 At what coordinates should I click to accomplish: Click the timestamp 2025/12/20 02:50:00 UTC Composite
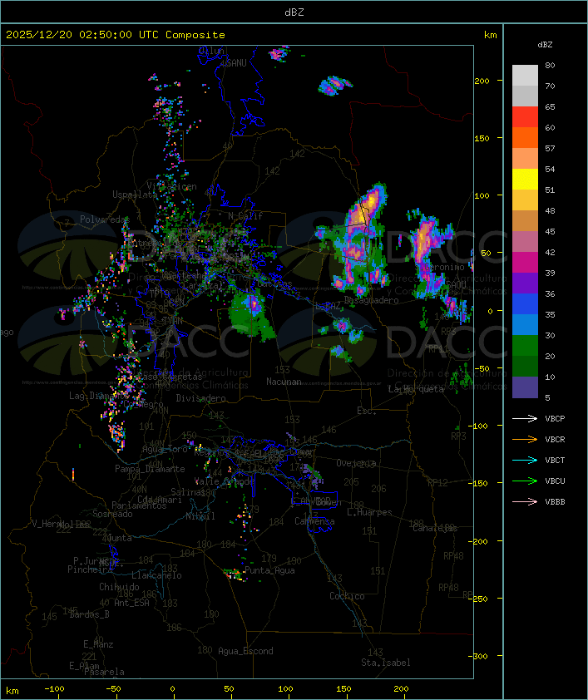tap(116, 35)
